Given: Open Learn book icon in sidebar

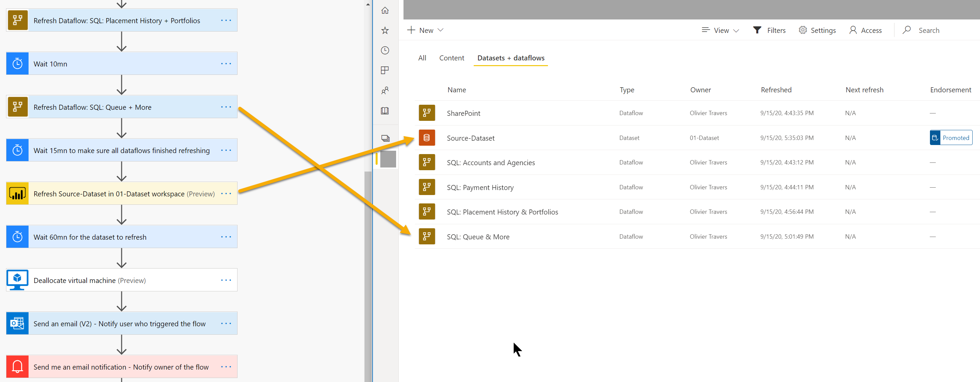Looking at the screenshot, I should pos(385,111).
